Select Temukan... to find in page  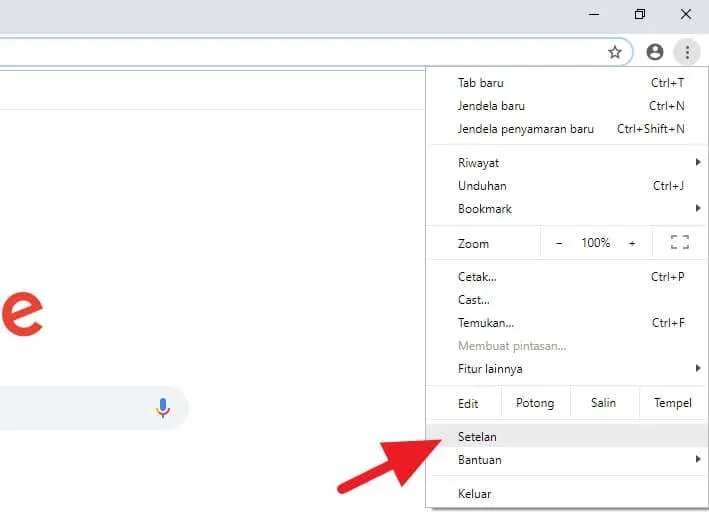567,323
